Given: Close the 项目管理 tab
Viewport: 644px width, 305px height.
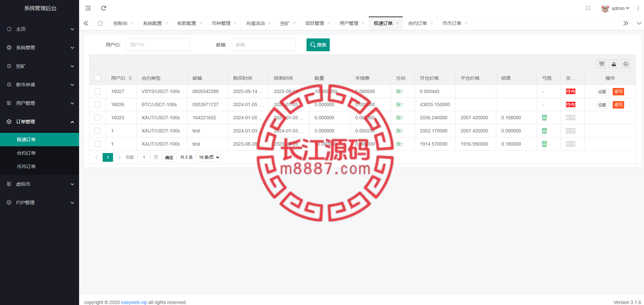Looking at the screenshot, I should click(329, 23).
